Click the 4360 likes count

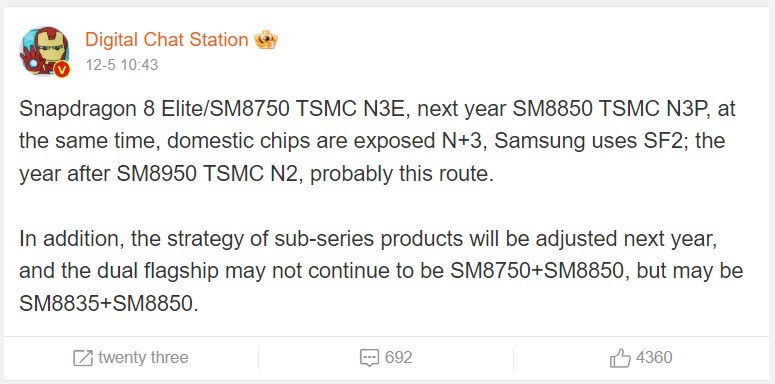pyautogui.click(x=654, y=357)
